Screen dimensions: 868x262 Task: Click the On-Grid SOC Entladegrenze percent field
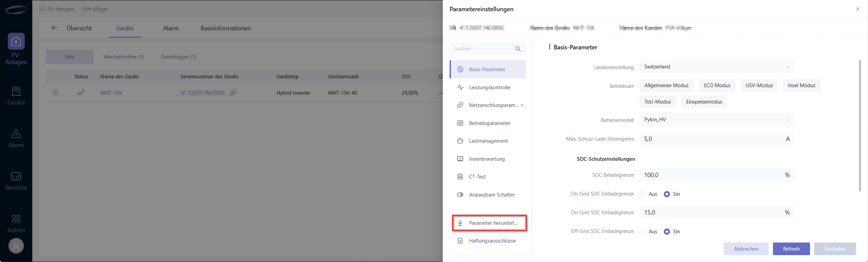[717, 212]
